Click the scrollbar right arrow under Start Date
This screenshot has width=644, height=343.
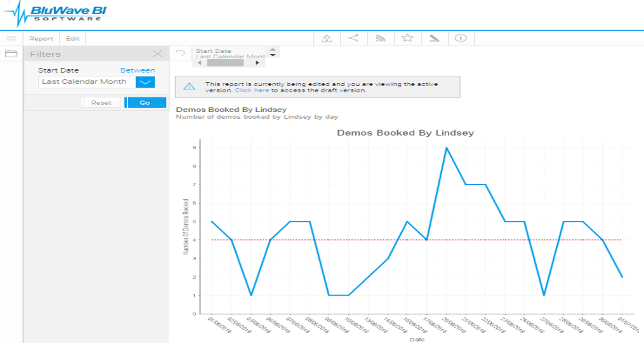(257, 62)
